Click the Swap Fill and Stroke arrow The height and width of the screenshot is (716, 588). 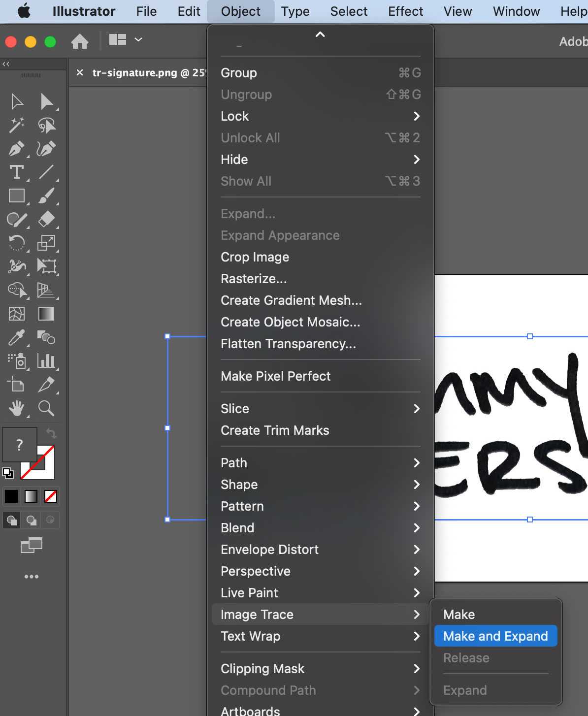[x=51, y=433]
